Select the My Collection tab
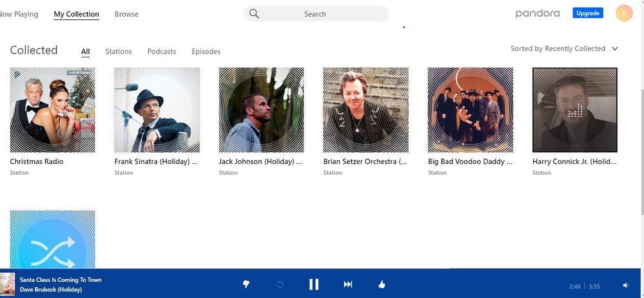The width and height of the screenshot is (644, 298). coord(77,14)
